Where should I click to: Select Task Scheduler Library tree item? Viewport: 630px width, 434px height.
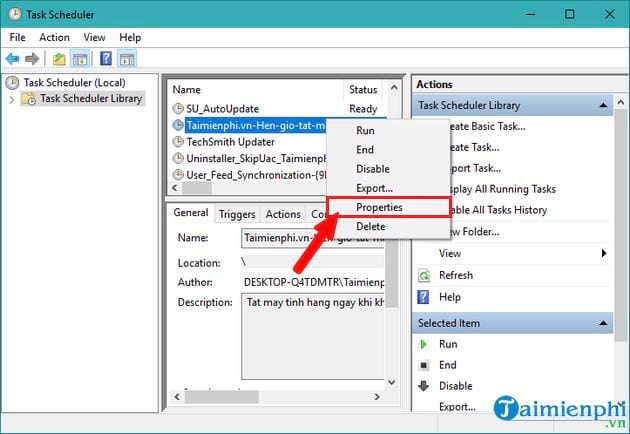click(91, 99)
